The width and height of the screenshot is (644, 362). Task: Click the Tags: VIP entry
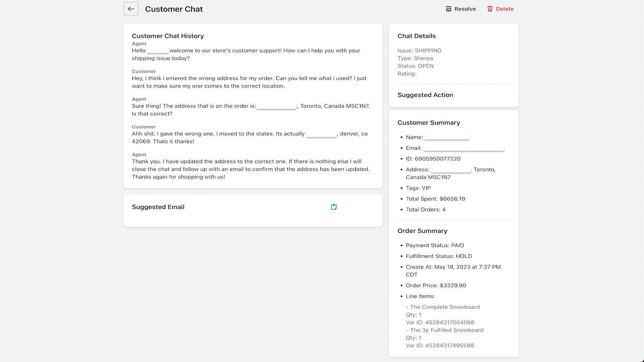pyautogui.click(x=418, y=188)
